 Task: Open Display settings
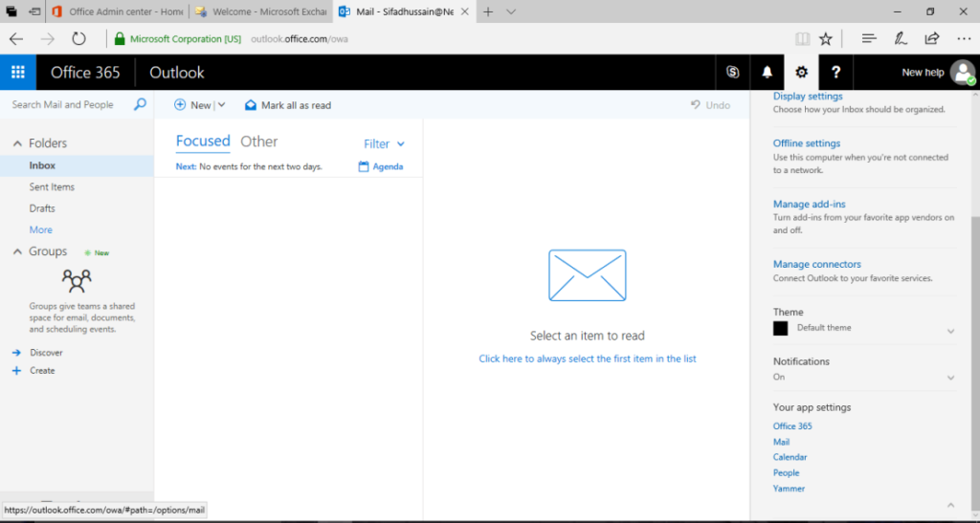(x=808, y=97)
